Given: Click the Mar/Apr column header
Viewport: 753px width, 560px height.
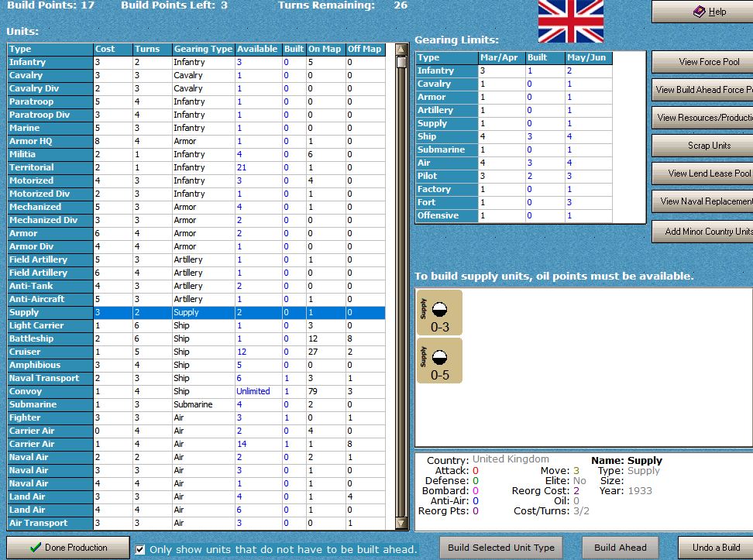Looking at the screenshot, I should (x=502, y=57).
